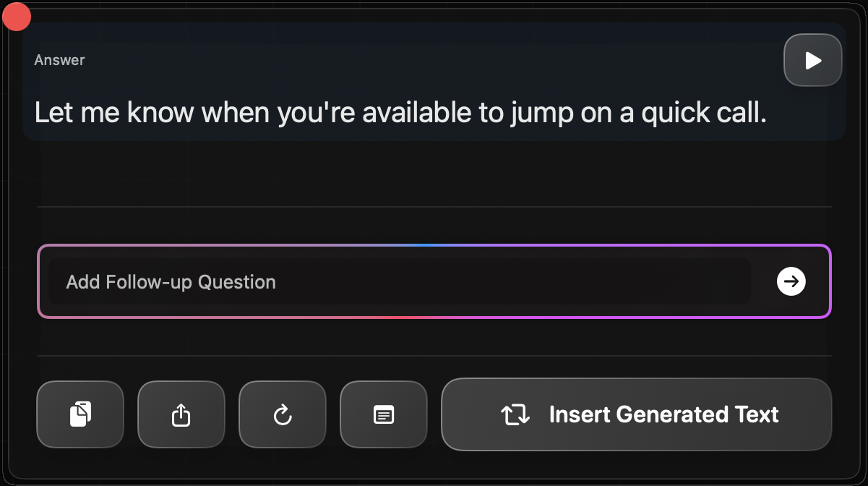Hit the retry icon to regenerate
This screenshot has height=486, width=868.
(x=283, y=414)
